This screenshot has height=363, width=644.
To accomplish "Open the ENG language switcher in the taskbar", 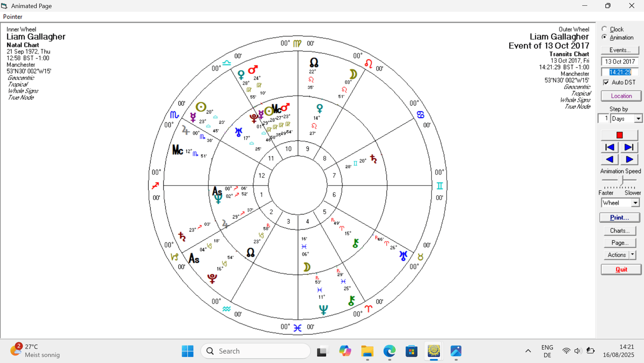I will 547,351.
